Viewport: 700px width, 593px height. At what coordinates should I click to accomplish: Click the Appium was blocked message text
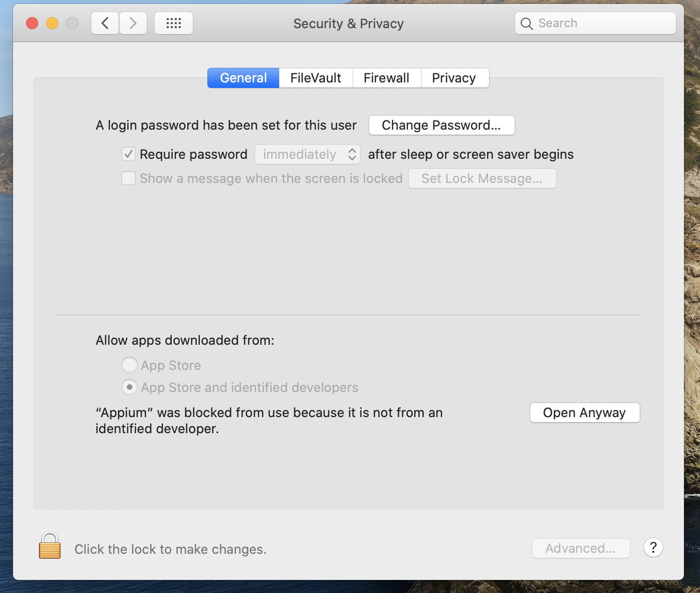[x=269, y=421]
